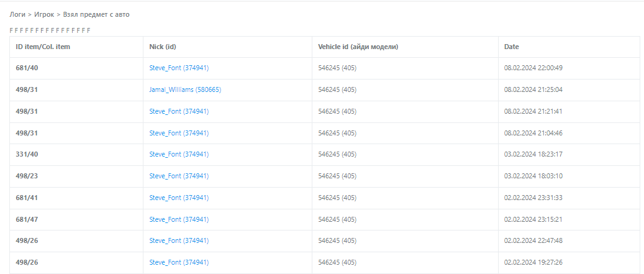Click the date cell 08.02.2024 22:00:49
The image size is (644, 274).
[533, 68]
